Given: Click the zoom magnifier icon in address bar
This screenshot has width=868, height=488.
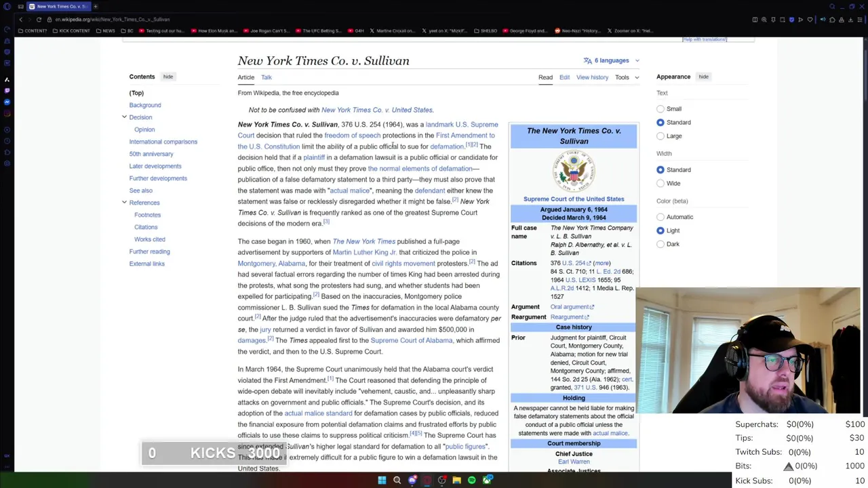Looking at the screenshot, I should 764,20.
